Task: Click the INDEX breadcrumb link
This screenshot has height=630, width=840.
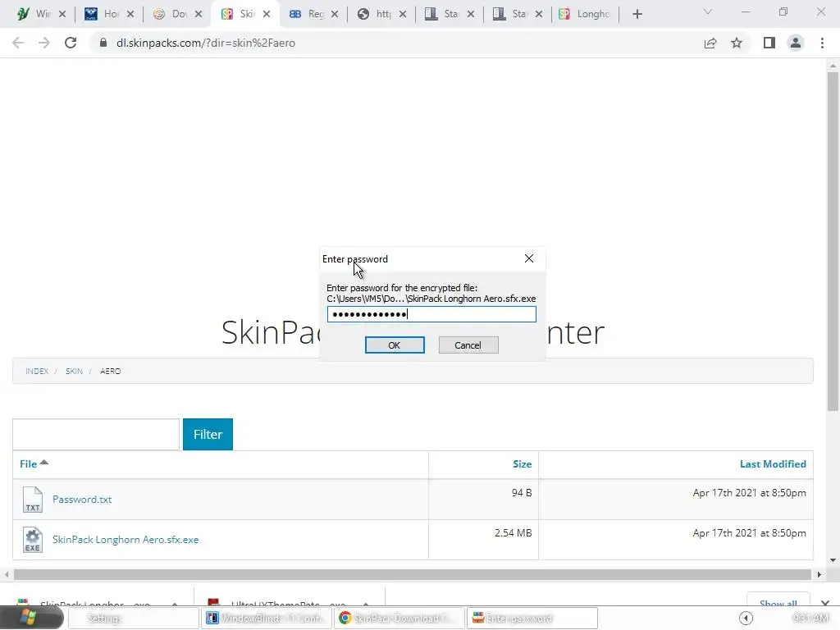Action: pos(37,372)
